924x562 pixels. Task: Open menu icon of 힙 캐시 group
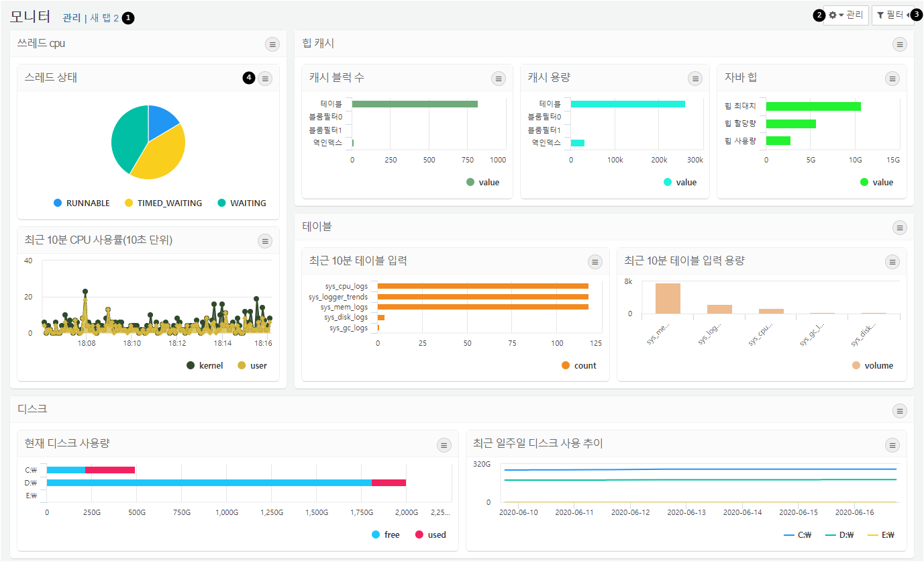point(899,44)
